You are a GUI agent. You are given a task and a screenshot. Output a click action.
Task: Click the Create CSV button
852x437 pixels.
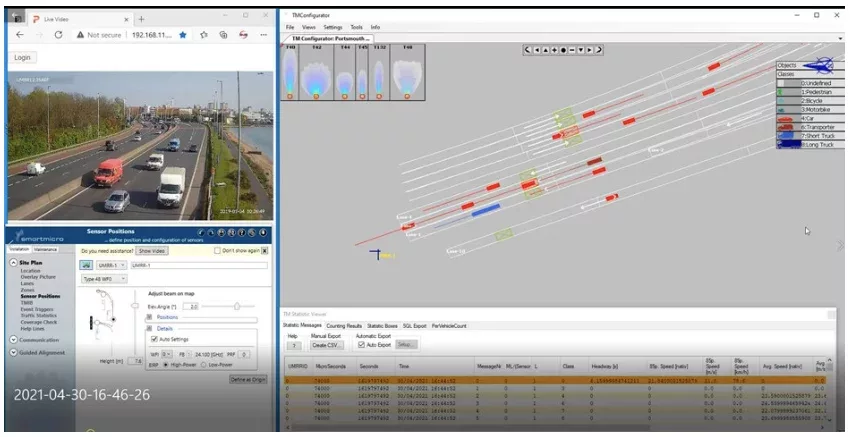tap(325, 343)
